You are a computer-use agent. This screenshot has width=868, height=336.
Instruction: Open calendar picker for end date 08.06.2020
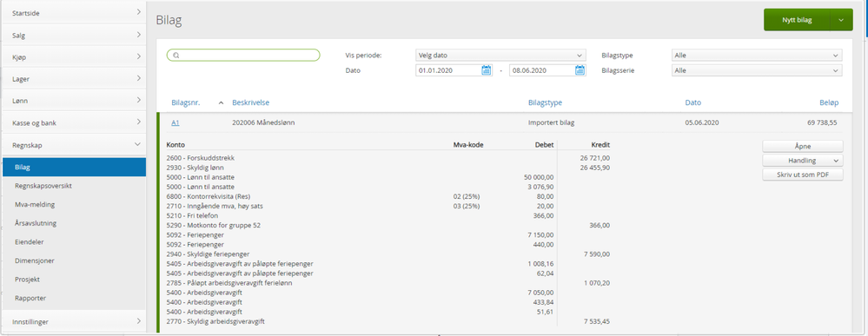[x=580, y=70]
